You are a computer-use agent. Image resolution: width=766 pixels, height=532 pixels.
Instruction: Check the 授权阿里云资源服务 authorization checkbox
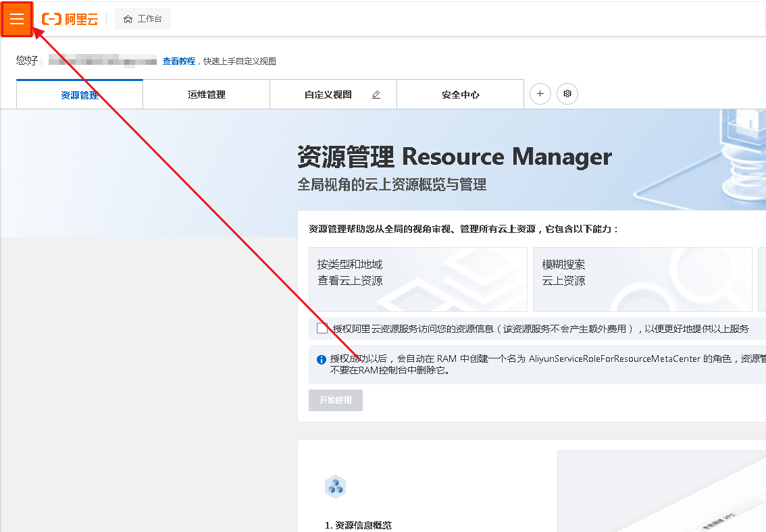322,329
